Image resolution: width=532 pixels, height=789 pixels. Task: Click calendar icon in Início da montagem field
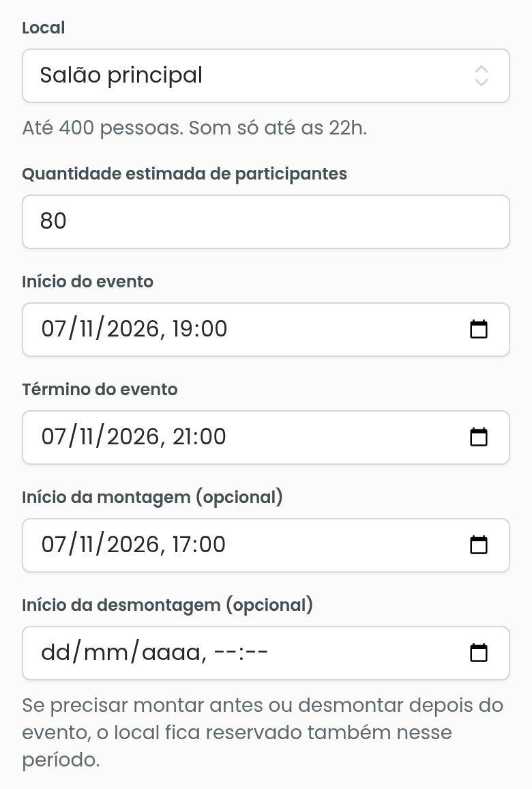click(478, 545)
